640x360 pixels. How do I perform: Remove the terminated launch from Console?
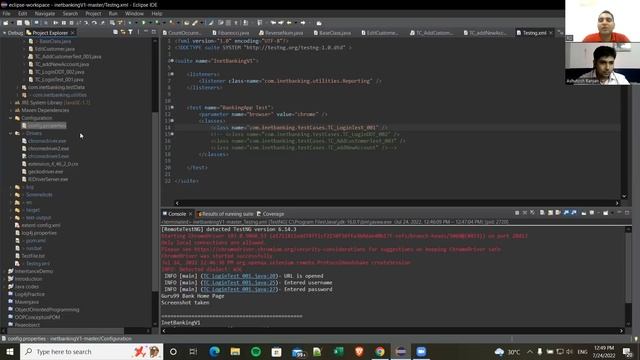click(525, 213)
